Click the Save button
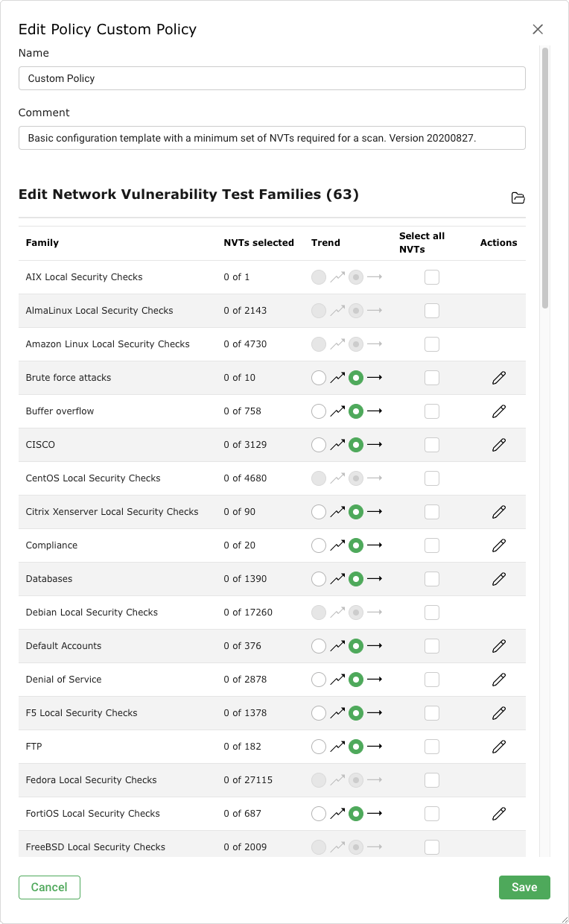The image size is (569, 924). pos(524,887)
